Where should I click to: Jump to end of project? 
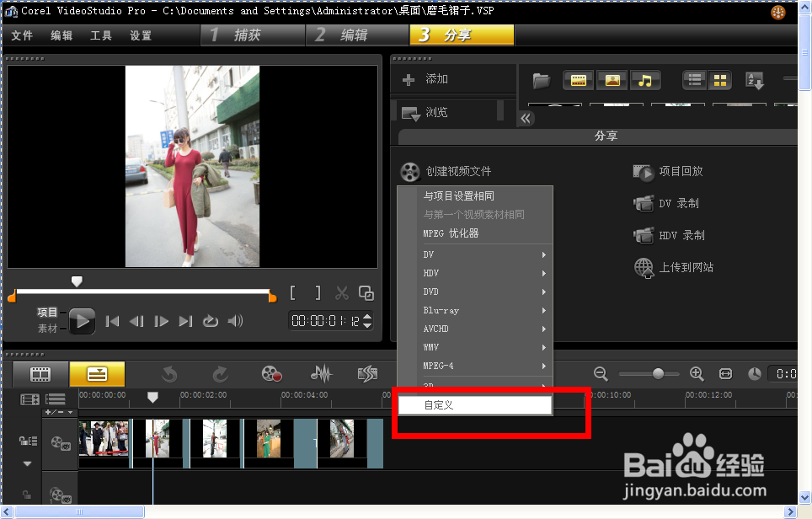[185, 321]
